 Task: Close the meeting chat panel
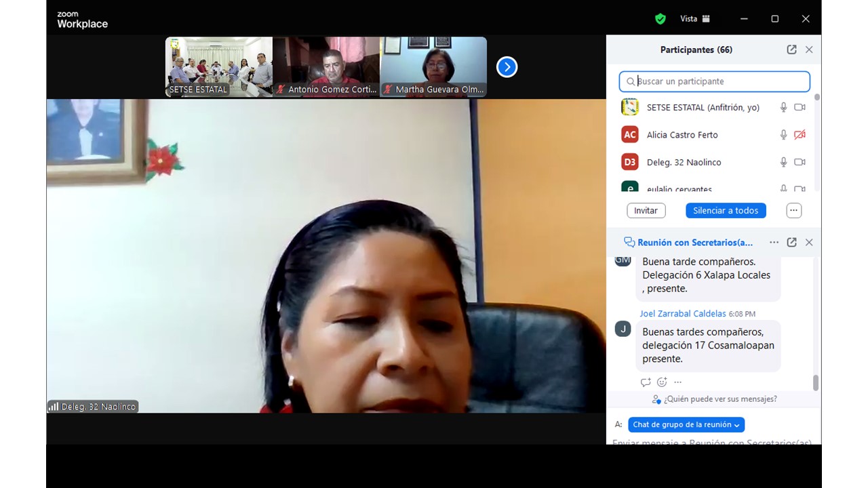coord(809,242)
